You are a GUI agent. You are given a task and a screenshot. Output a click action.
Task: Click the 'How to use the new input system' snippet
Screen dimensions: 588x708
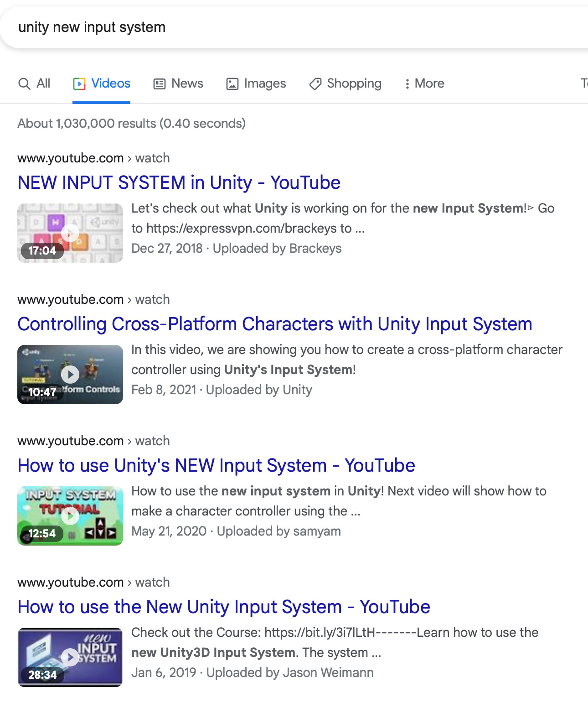point(339,501)
